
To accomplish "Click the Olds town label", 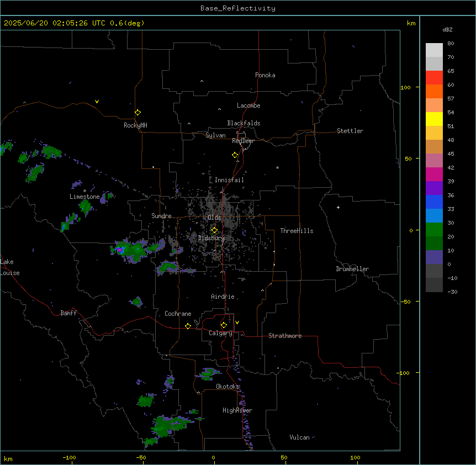I will tap(214, 218).
